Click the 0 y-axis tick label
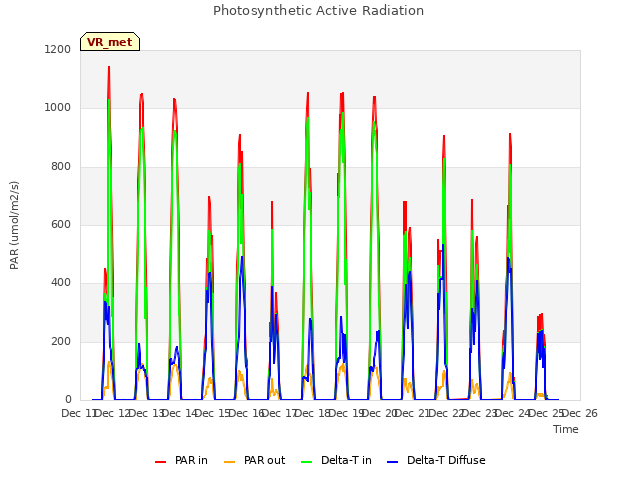 (x=68, y=400)
